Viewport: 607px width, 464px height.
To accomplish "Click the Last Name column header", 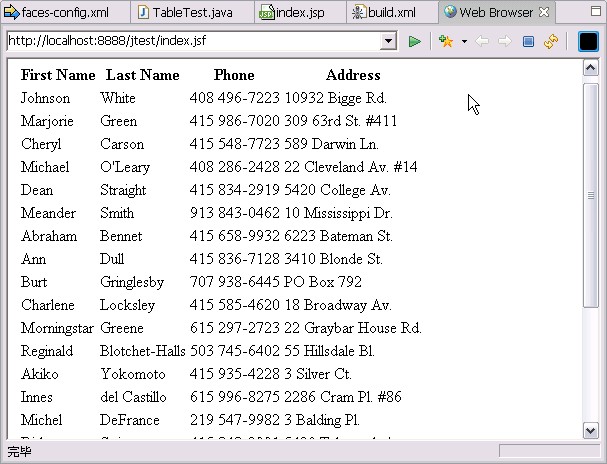I will [142, 75].
